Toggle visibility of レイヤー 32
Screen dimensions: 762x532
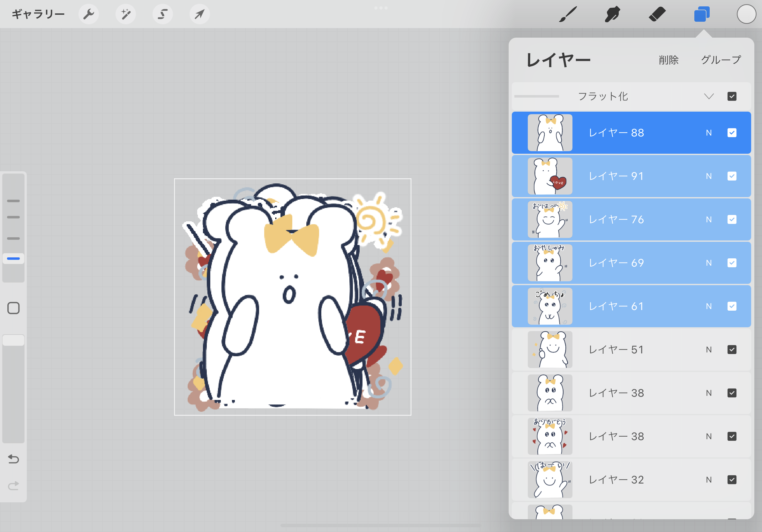tap(732, 480)
